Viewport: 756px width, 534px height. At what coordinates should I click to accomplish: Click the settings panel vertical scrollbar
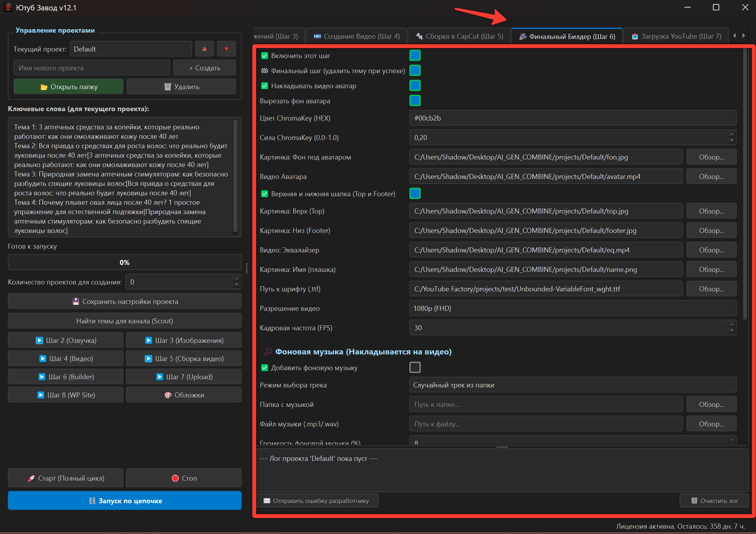[745, 184]
